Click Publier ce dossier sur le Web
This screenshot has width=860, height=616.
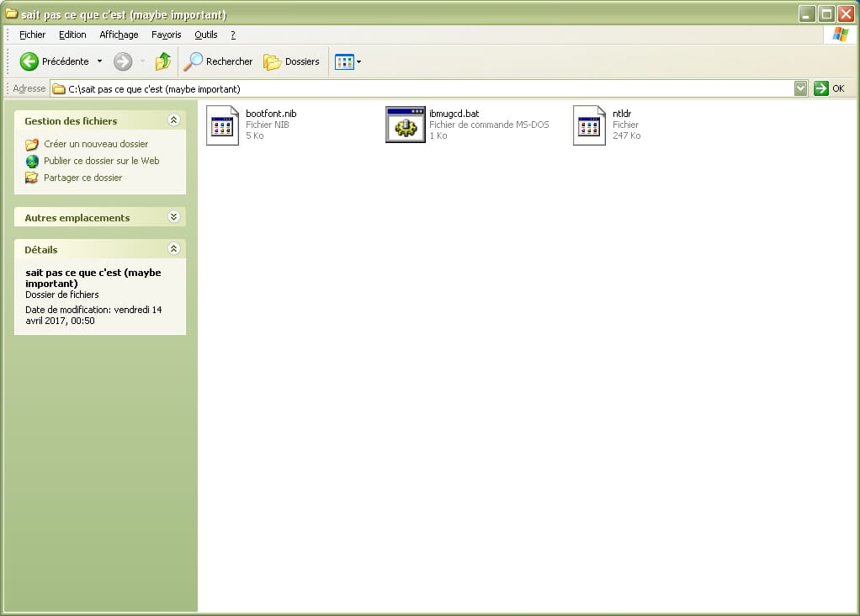coord(101,161)
